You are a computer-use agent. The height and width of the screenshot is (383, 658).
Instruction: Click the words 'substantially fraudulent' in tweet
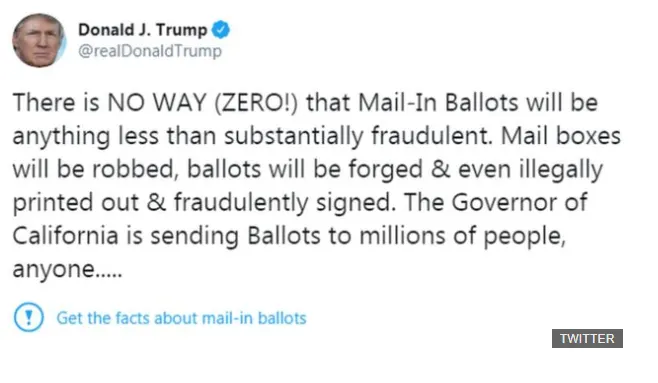(x=358, y=136)
